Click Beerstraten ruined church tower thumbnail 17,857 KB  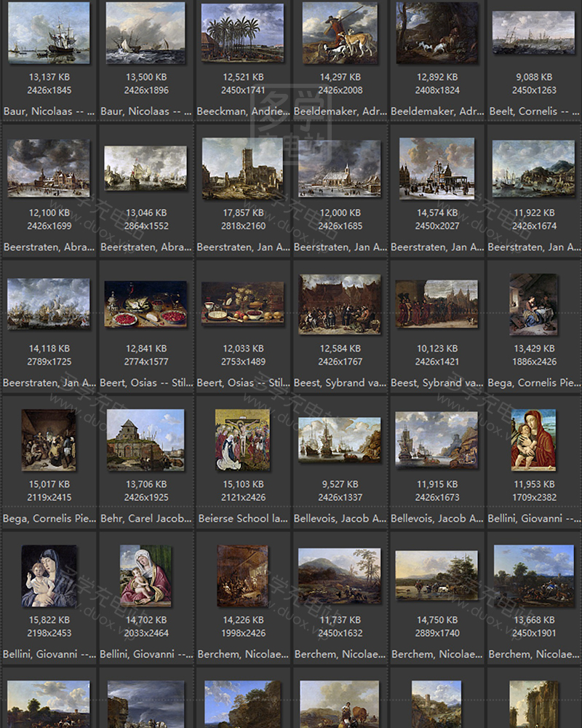point(242,169)
